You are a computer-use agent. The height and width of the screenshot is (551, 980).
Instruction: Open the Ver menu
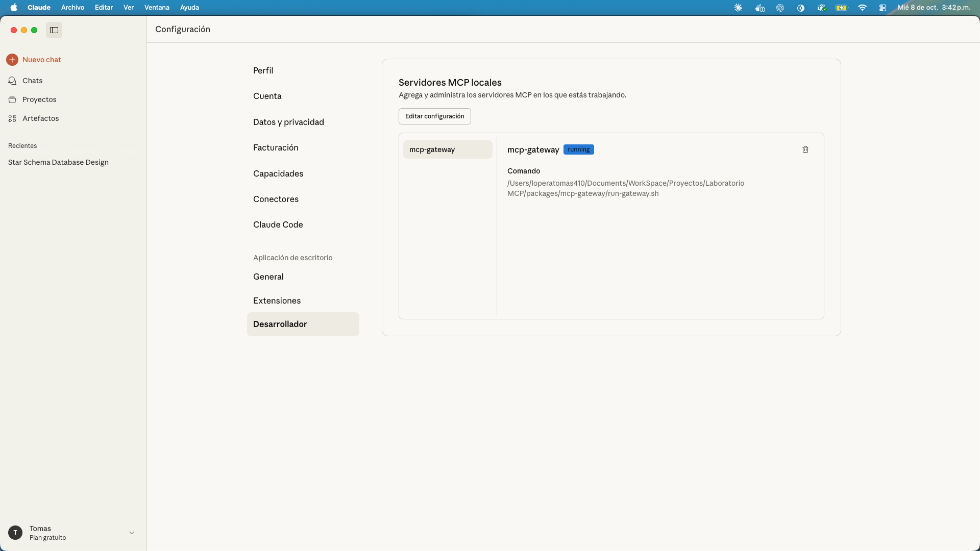129,8
